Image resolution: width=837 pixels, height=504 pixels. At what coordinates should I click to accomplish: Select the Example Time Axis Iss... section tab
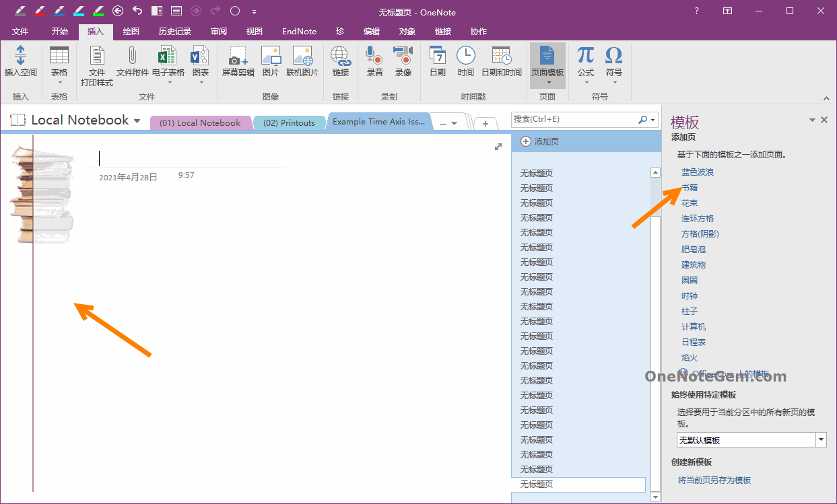click(378, 122)
